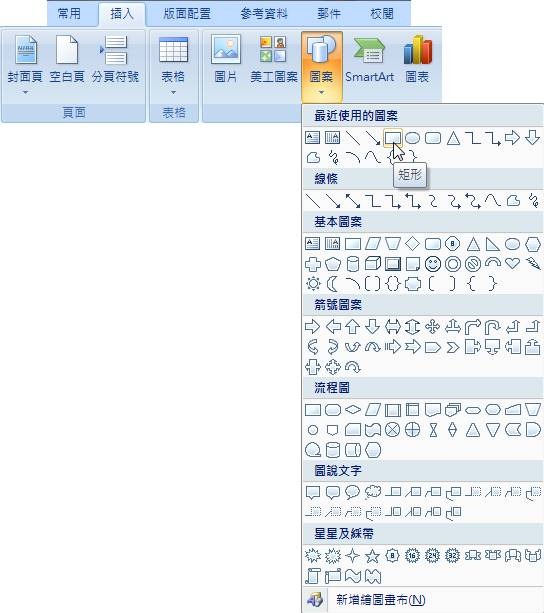Select the curve line in 線條
The width and height of the screenshot is (544, 613).
click(x=492, y=201)
